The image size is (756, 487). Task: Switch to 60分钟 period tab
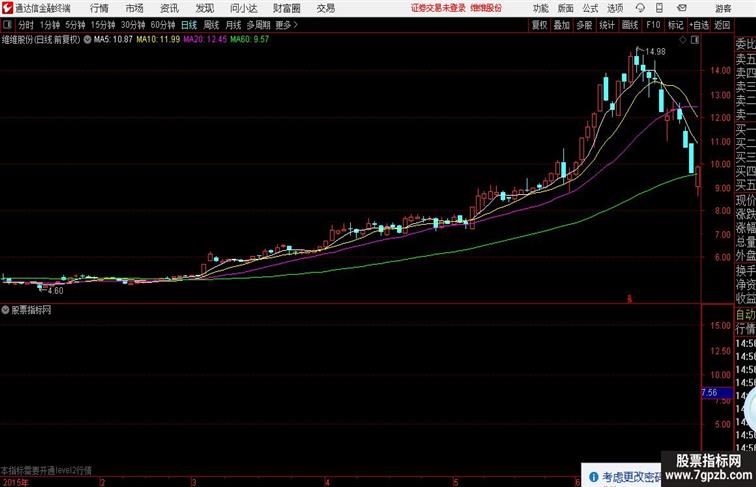[163, 25]
